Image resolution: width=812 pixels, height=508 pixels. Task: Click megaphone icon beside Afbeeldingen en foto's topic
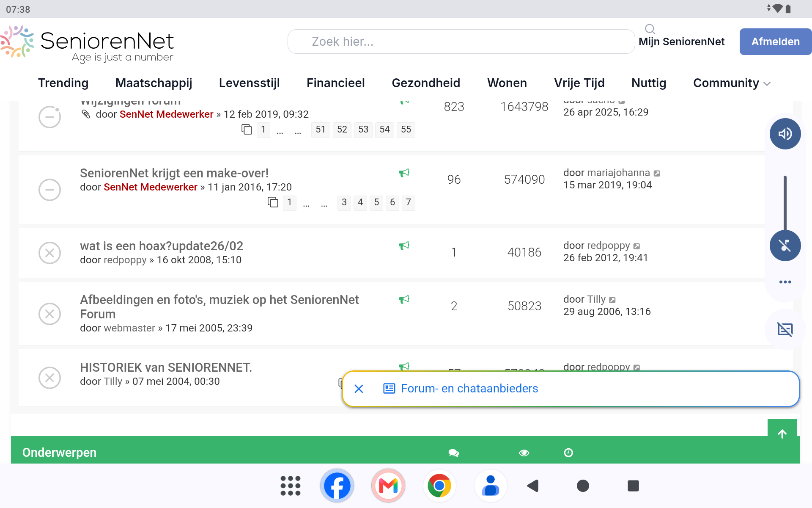point(404,299)
